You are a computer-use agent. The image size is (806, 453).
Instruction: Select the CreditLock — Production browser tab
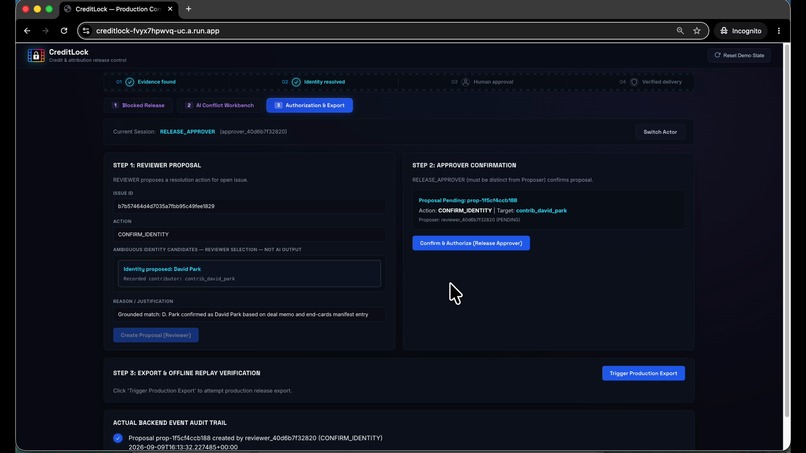click(x=118, y=9)
